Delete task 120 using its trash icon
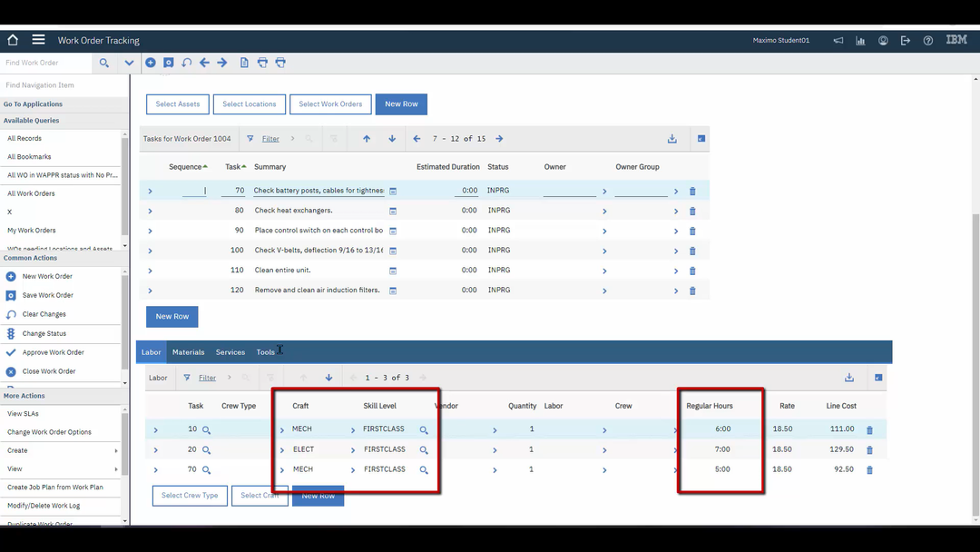Image resolution: width=980 pixels, height=552 pixels. (x=692, y=290)
